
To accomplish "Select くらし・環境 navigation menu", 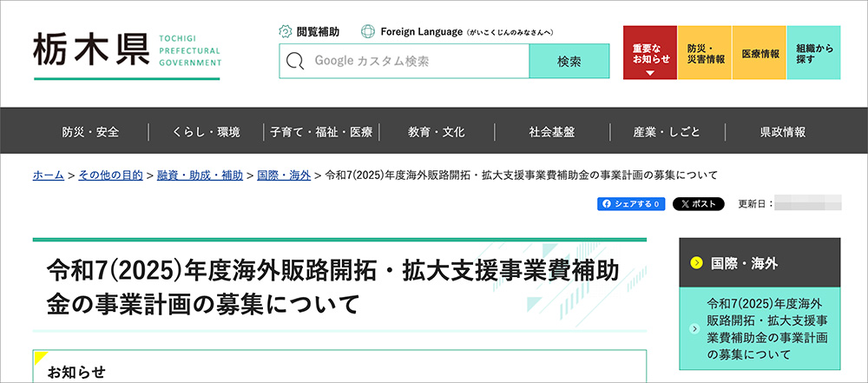I will pos(206,133).
